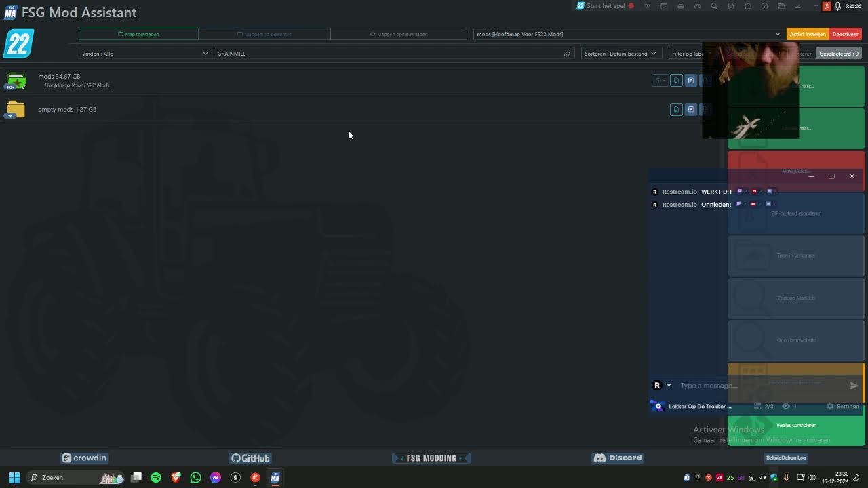Click the gamepad icon in title bar
This screenshot has width=868, height=488.
pos(697,6)
